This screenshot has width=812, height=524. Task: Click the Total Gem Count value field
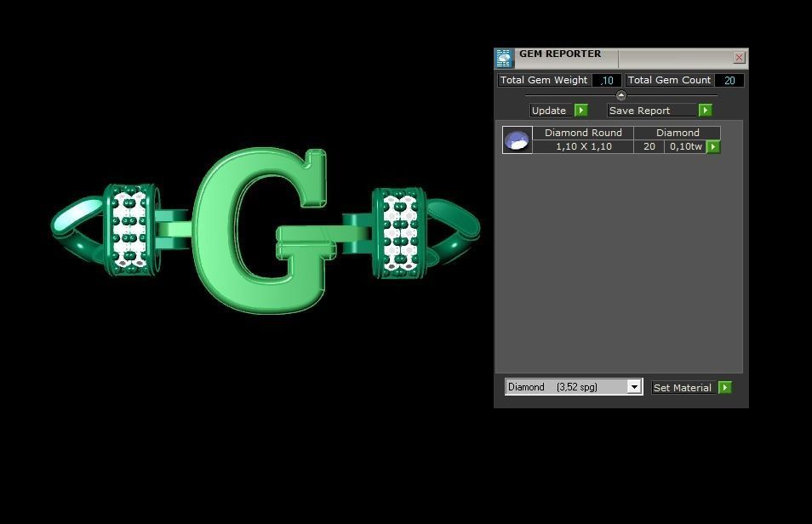(729, 80)
